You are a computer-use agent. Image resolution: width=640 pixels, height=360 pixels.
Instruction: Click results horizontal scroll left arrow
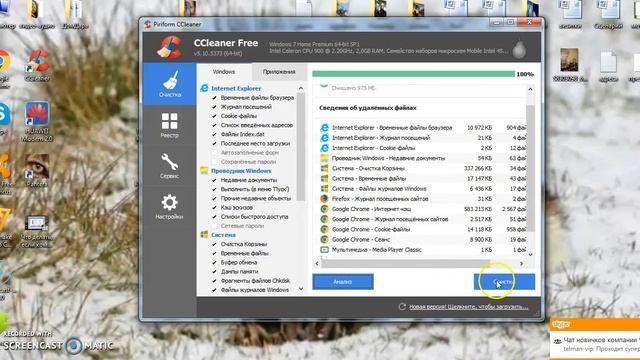[317, 264]
